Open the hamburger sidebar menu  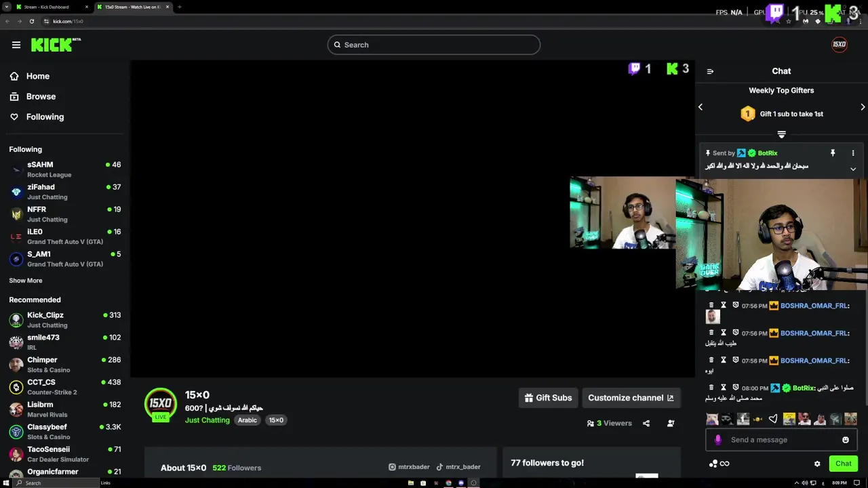(x=16, y=45)
